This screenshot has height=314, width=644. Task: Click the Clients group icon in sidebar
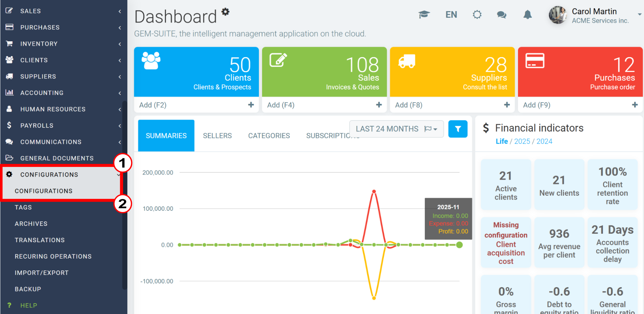pos(9,60)
